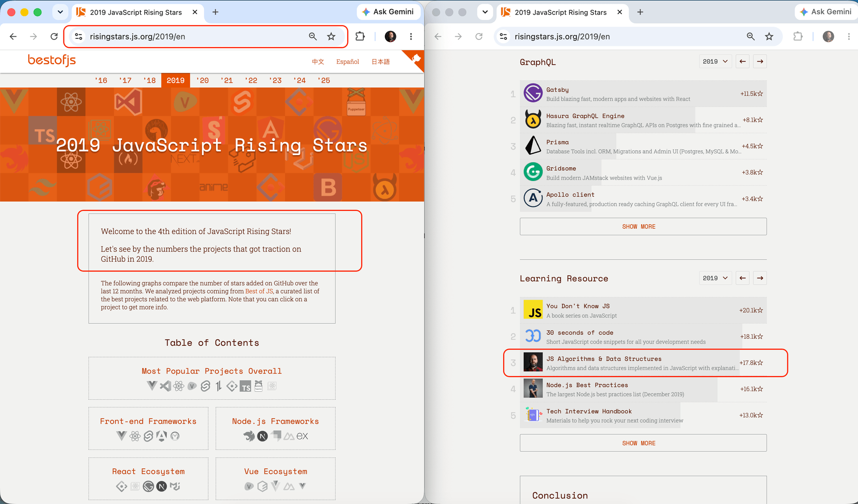The height and width of the screenshot is (504, 858).
Task: Close the Rising Stars tab in left window
Action: tap(195, 12)
